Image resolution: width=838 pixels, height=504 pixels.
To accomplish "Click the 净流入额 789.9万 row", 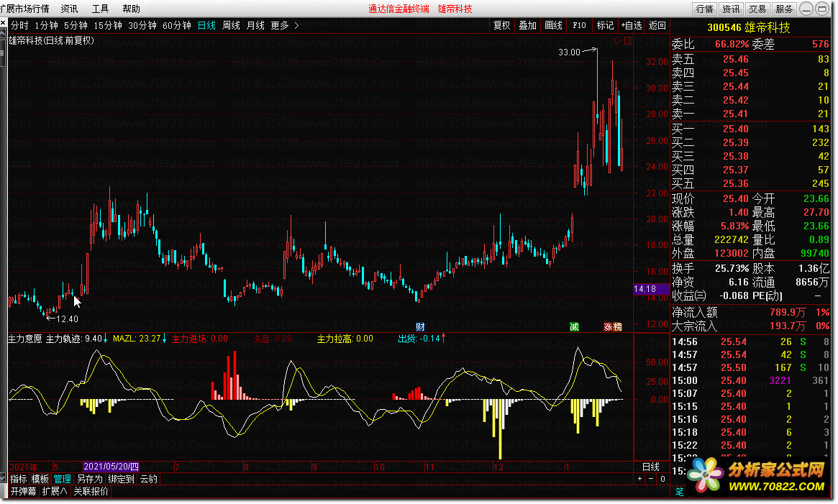I will tap(750, 312).
